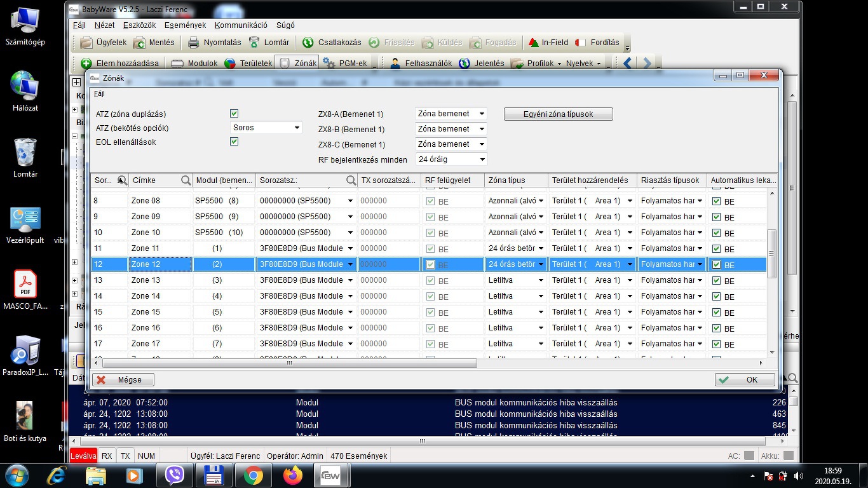Open the Súgó menu
Image resolution: width=868 pixels, height=488 pixels.
[285, 25]
